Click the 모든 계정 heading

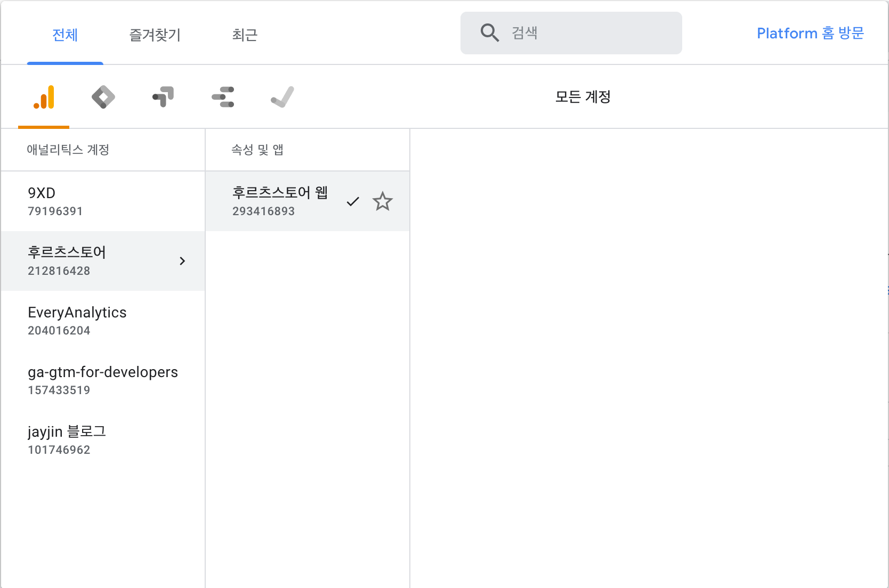[x=583, y=97]
